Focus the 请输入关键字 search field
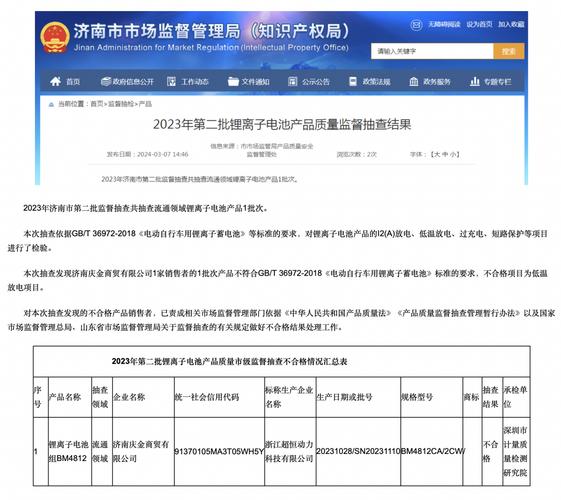The width and height of the screenshot is (561, 500). tap(432, 51)
